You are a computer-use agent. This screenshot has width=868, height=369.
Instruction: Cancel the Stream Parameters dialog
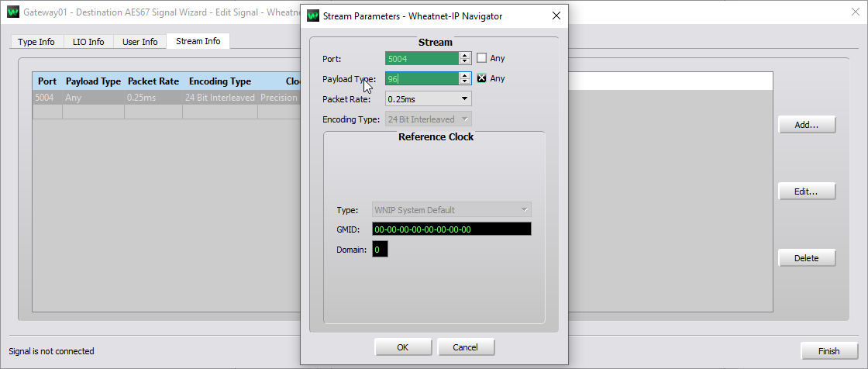pos(466,347)
